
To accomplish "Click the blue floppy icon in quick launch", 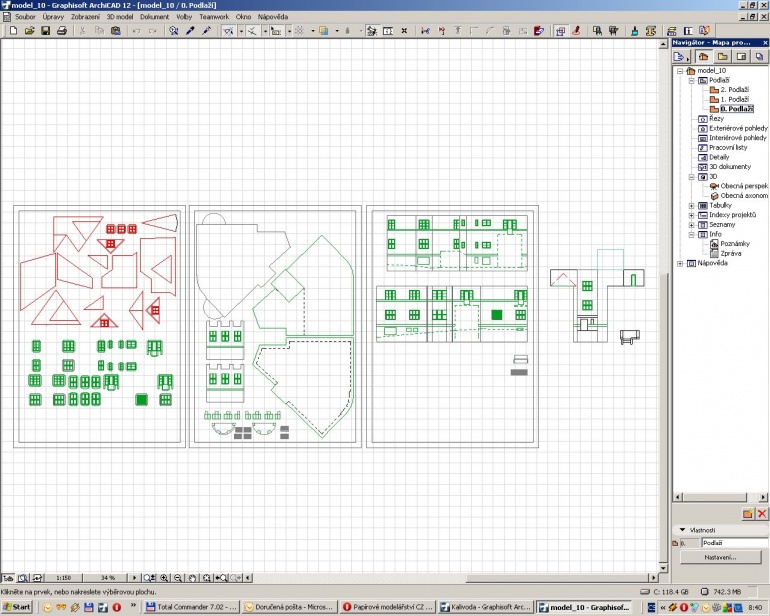I will [x=89, y=607].
